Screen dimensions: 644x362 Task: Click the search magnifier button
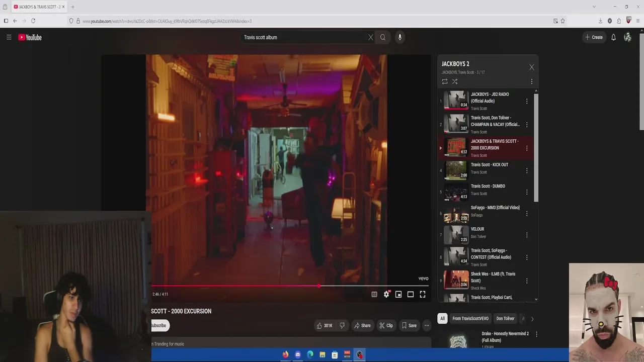click(x=383, y=37)
